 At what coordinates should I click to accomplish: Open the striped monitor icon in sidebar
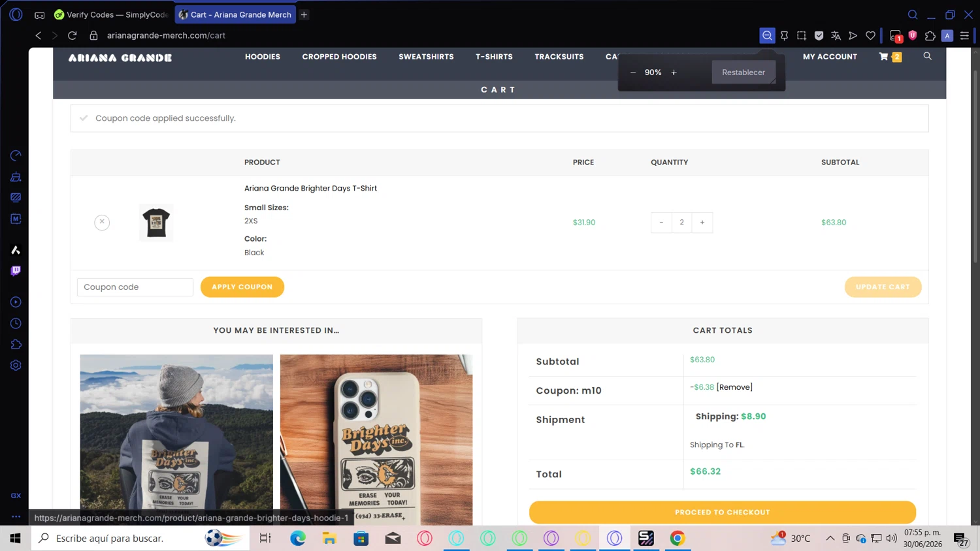[16, 198]
